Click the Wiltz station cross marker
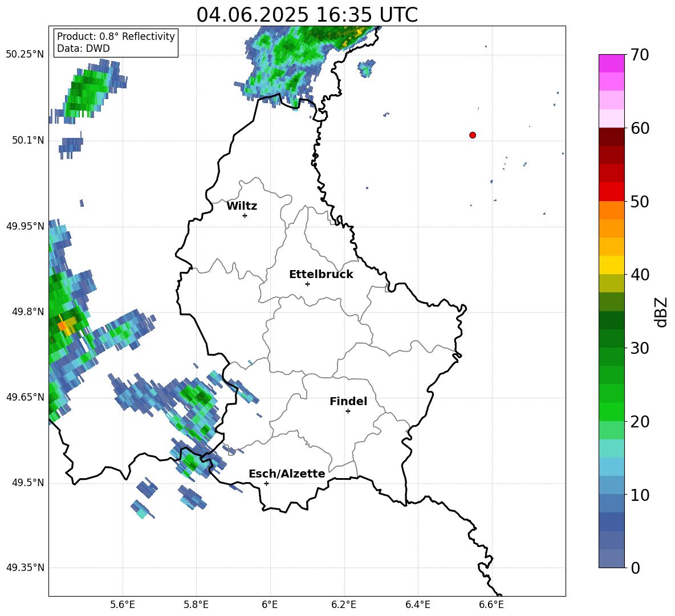Viewport: 675px width, 616px height. 245,215
